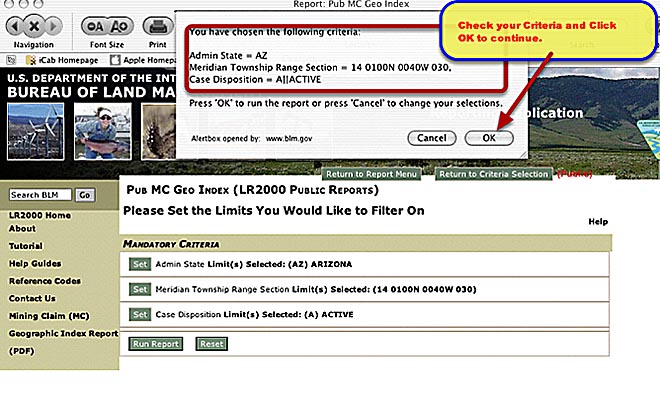Click OK to run the report
Viewport: 660px width, 395px height.
tap(489, 138)
